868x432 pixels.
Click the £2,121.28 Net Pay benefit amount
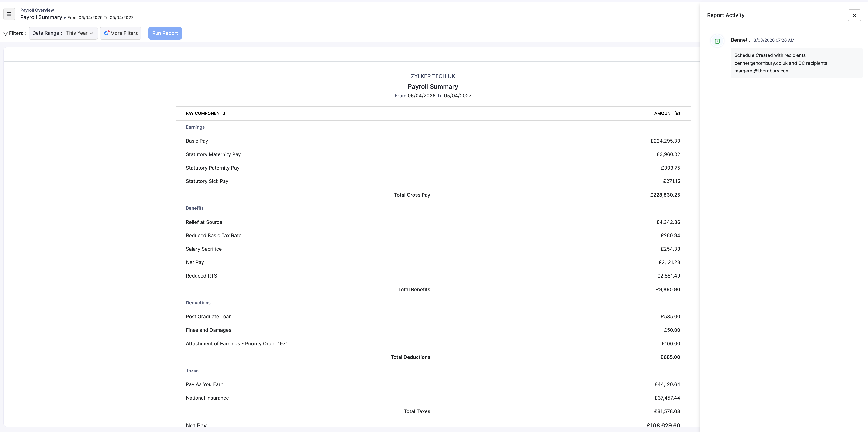tap(669, 262)
